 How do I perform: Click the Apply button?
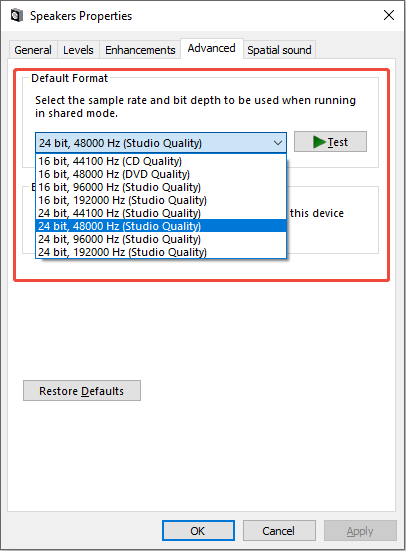coord(360,530)
